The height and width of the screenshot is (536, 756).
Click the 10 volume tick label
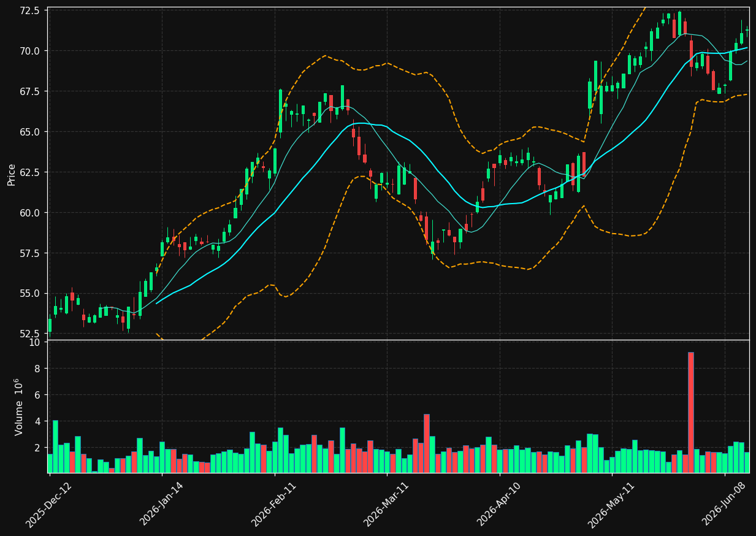tap(35, 343)
